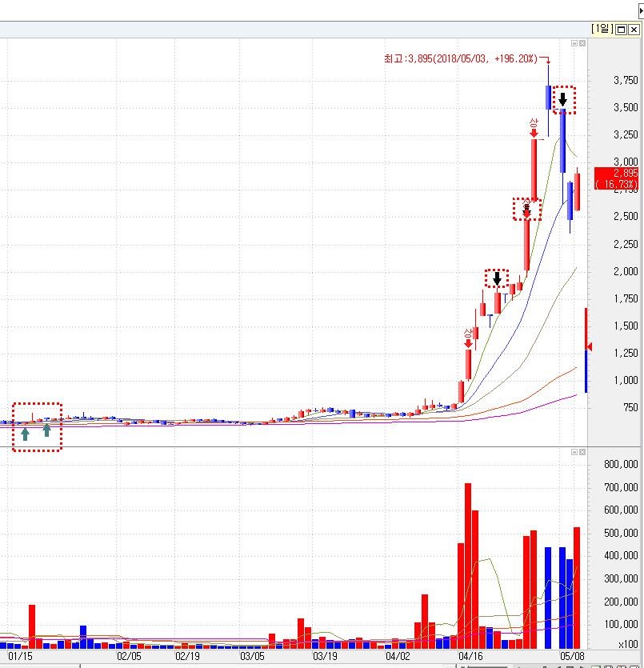The width and height of the screenshot is (644, 668).
Task: Click the 100,000 volume axis label
Action: click(x=621, y=624)
